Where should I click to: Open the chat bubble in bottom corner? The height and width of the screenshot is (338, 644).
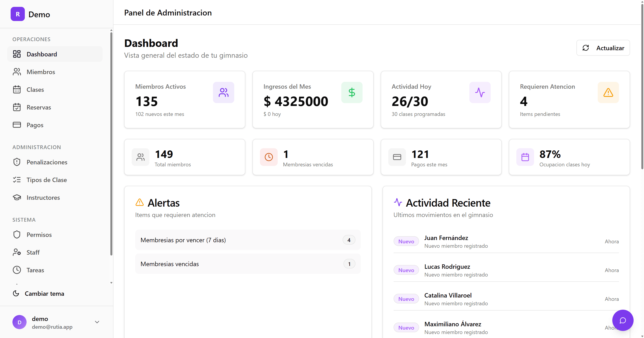pyautogui.click(x=623, y=320)
